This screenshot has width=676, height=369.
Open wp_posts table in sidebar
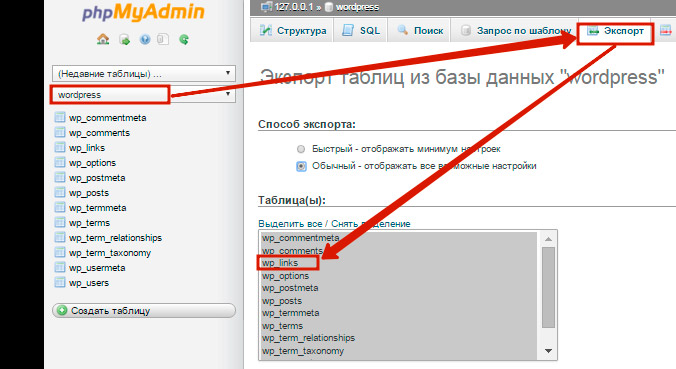click(89, 193)
